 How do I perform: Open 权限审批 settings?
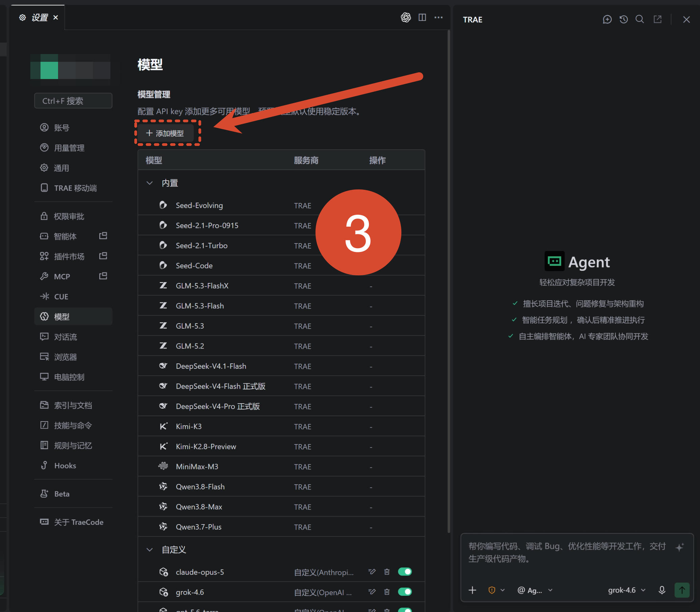point(73,216)
